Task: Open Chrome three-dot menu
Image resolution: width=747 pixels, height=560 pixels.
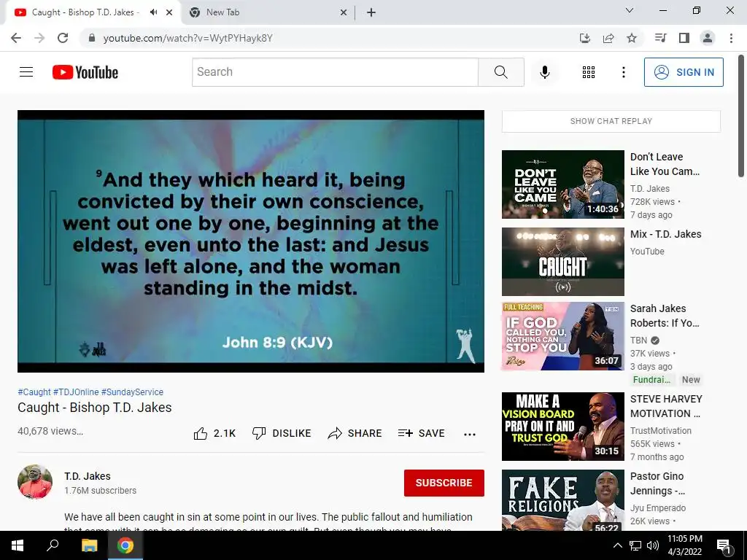Action: click(731, 38)
